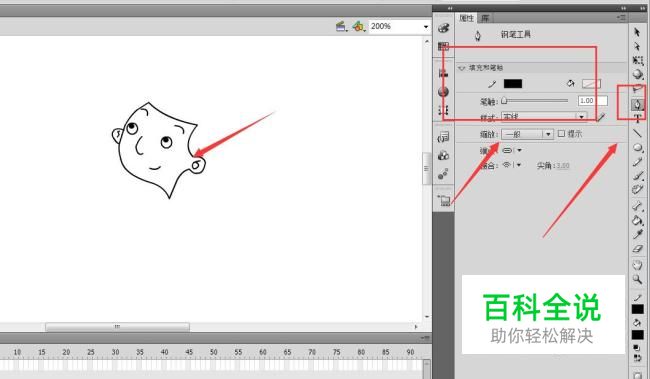This screenshot has width=650, height=379.
Task: Select the Bone tool
Action: coord(638,206)
